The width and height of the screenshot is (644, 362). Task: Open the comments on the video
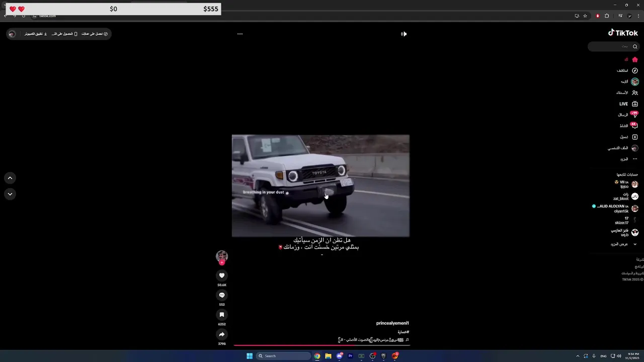(222, 295)
